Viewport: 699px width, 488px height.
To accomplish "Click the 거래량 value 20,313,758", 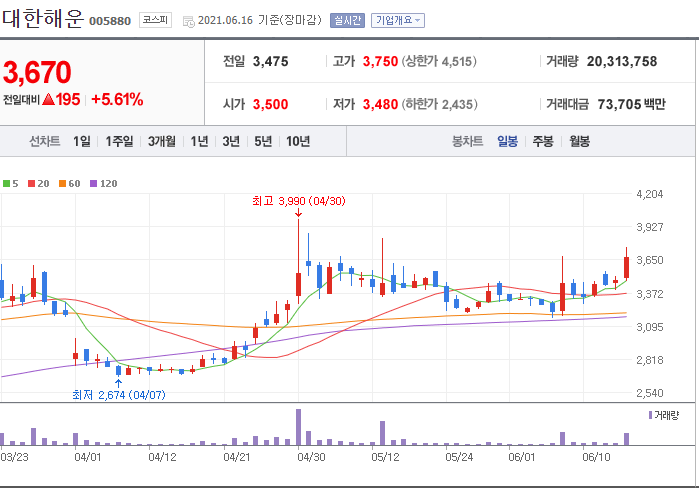I will click(622, 62).
